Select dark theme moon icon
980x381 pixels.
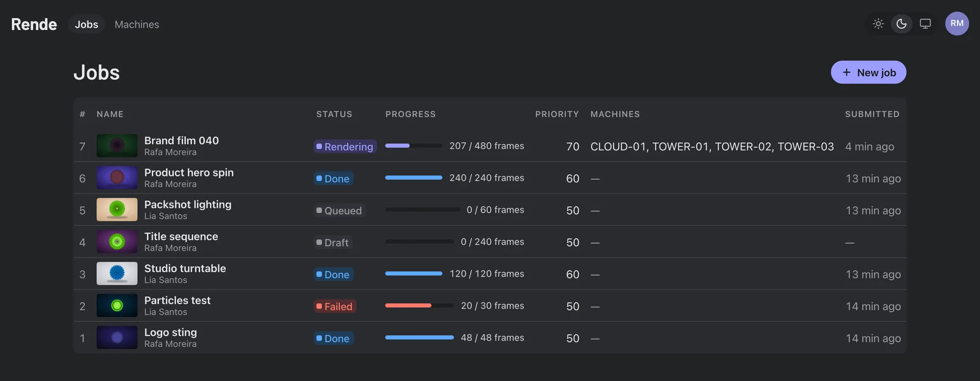pos(901,24)
